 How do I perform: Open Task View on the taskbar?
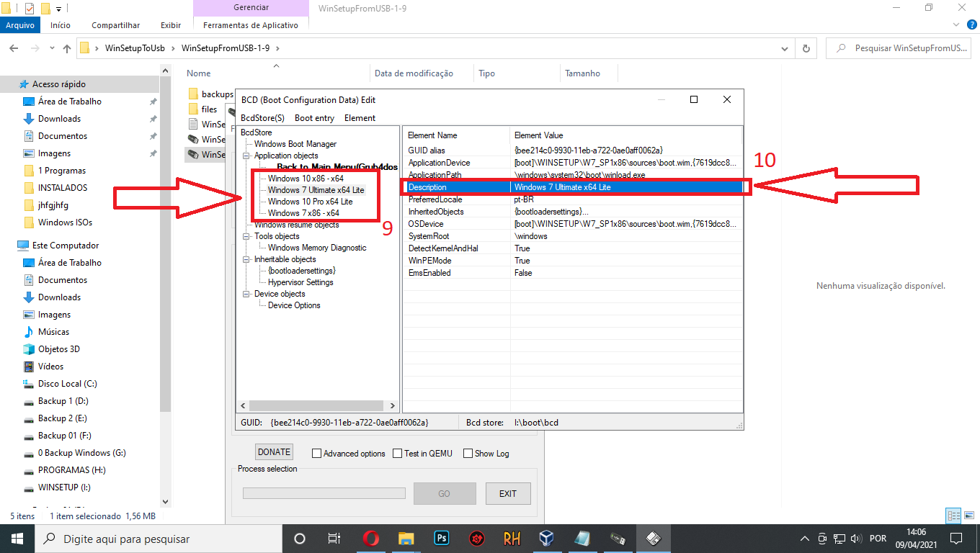click(x=334, y=539)
